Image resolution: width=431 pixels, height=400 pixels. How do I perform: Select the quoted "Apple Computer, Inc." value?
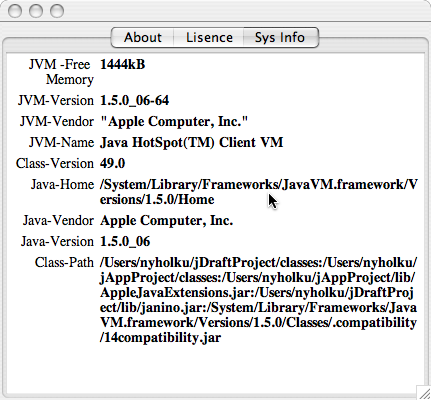tap(174, 121)
